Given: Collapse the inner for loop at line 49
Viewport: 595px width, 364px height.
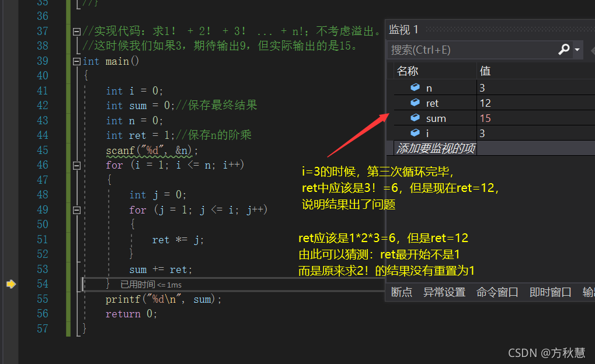Looking at the screenshot, I should 76,210.
